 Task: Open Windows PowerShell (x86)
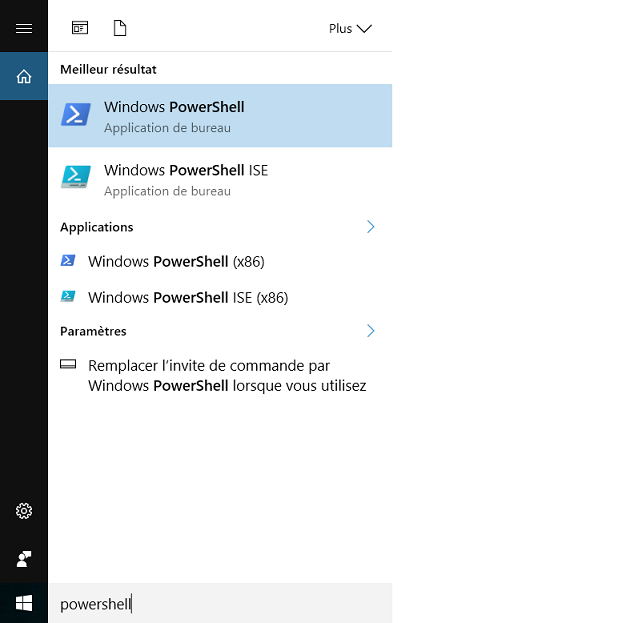tap(220, 262)
